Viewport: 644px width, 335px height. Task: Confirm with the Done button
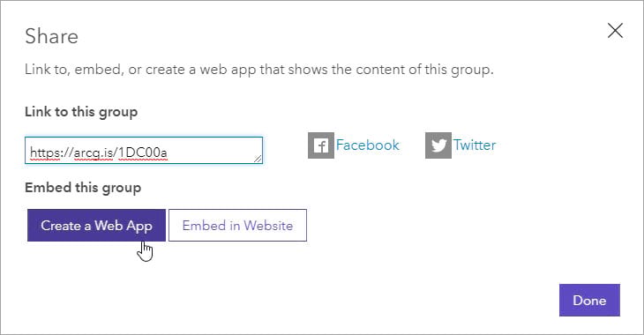[x=589, y=300]
